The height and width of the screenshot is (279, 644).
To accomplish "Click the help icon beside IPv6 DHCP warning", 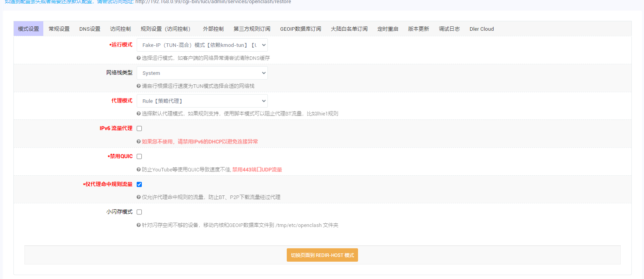I will click(139, 141).
